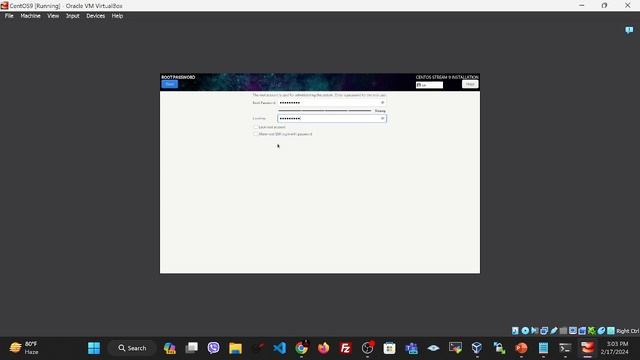
Task: Click into the Root Password field
Action: 332,103
